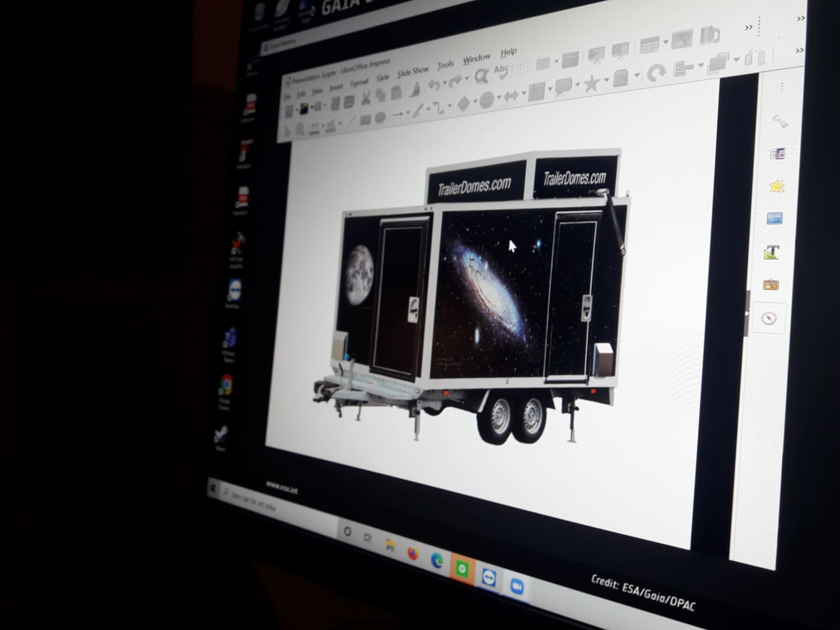
Task: Select the Ellipse drawing tool
Action: point(380,118)
